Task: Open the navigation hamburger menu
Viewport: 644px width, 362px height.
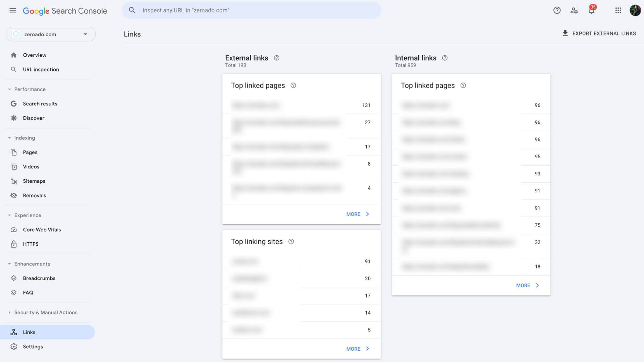Action: (x=13, y=10)
